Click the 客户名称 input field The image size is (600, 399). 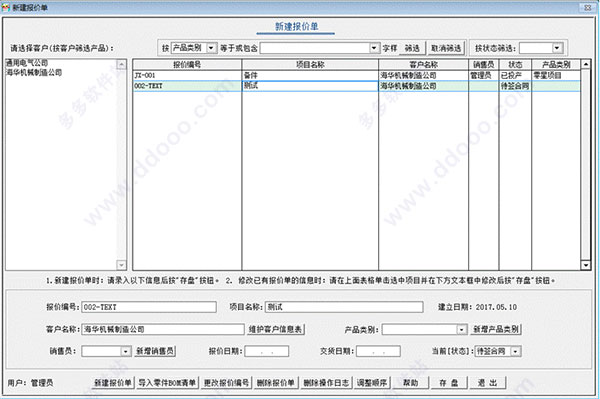[x=163, y=329]
